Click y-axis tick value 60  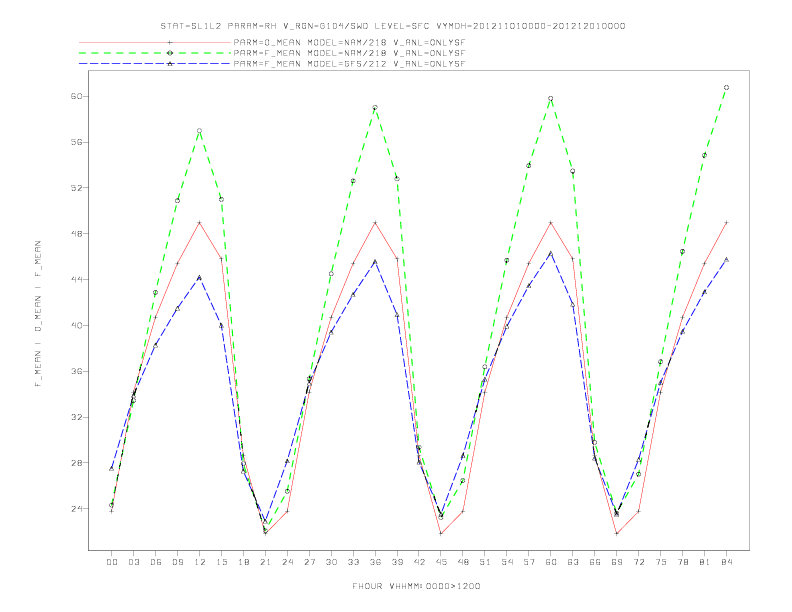(x=76, y=96)
